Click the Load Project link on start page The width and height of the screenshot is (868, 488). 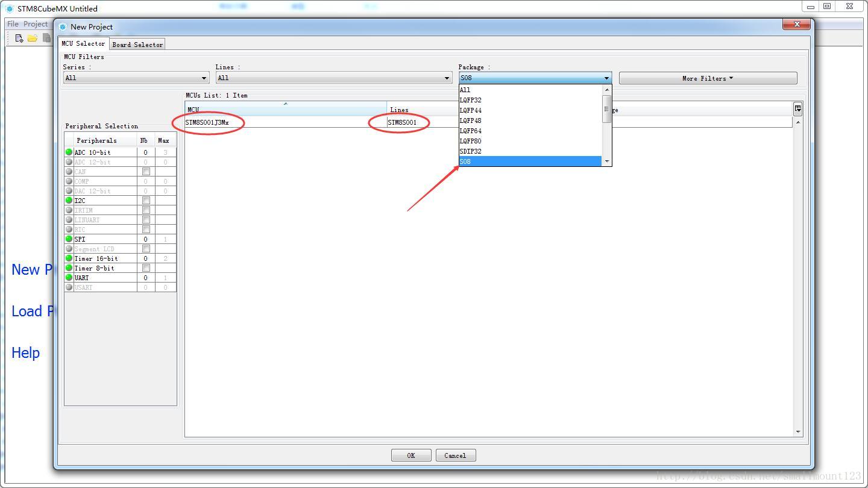(x=33, y=311)
